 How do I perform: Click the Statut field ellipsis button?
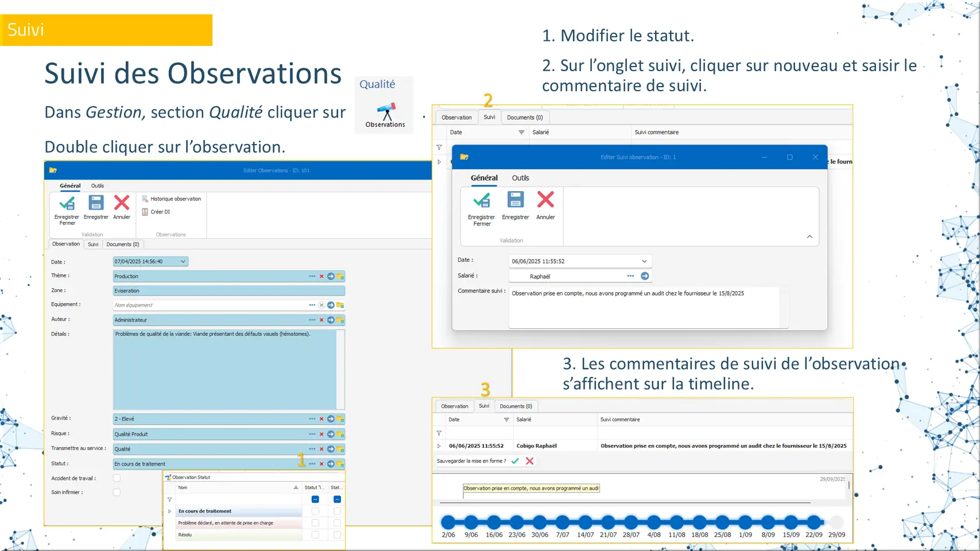point(312,464)
